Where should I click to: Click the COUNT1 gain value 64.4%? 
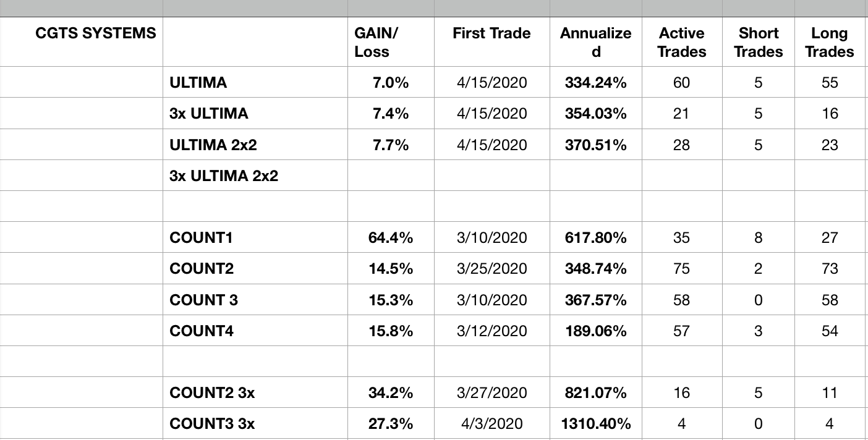pyautogui.click(x=391, y=238)
